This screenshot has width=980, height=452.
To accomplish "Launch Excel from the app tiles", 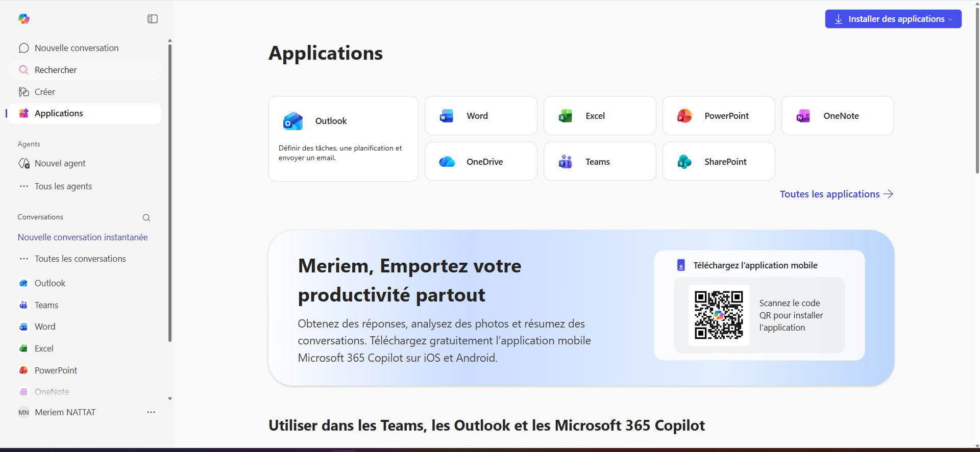I will pyautogui.click(x=599, y=116).
